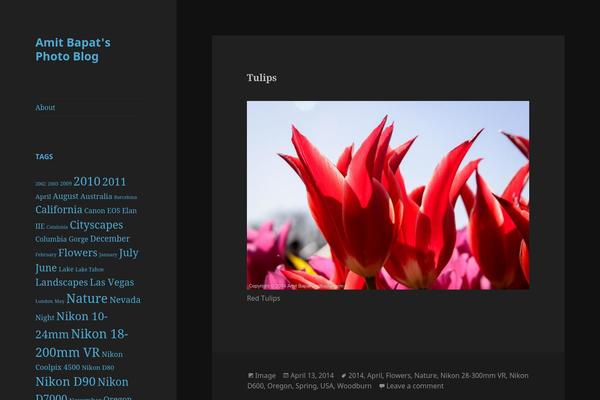Click the image format icon in post footer
This screenshot has width=600, height=400.
coord(251,376)
